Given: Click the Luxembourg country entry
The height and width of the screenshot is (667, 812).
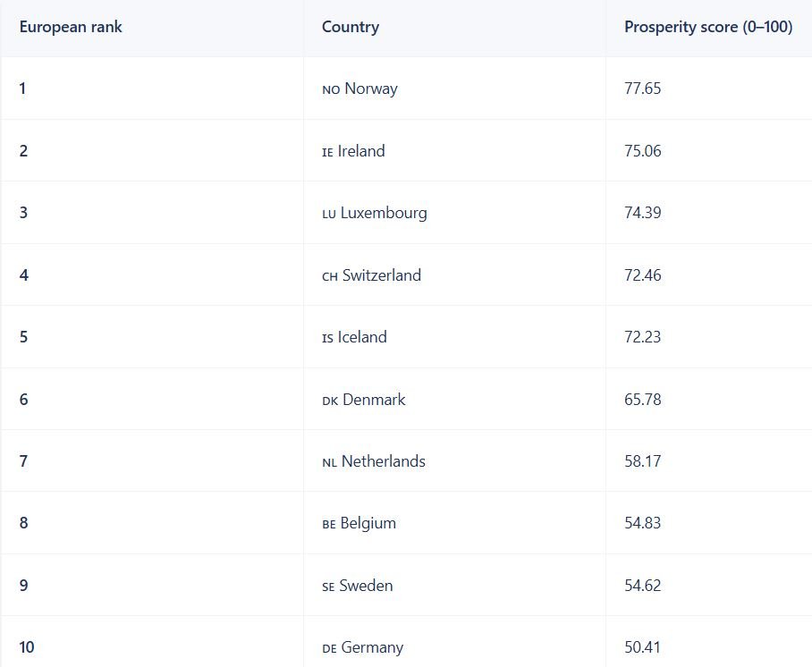Looking at the screenshot, I should (375, 213).
